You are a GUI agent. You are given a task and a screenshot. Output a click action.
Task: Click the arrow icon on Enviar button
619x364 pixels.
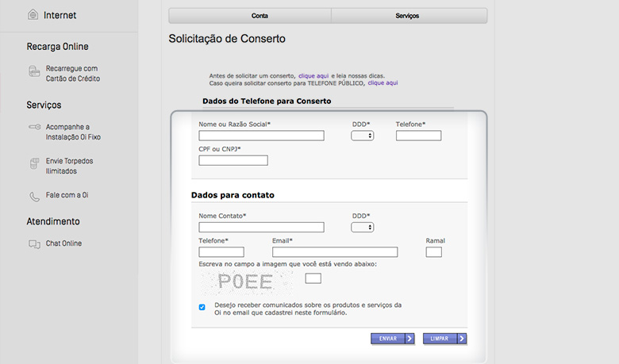(409, 339)
